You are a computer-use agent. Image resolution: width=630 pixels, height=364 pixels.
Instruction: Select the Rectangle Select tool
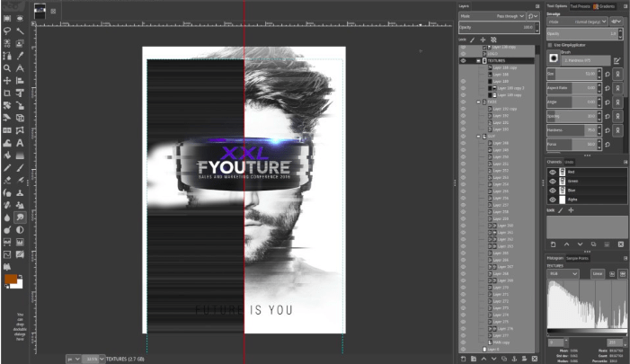pos(7,18)
